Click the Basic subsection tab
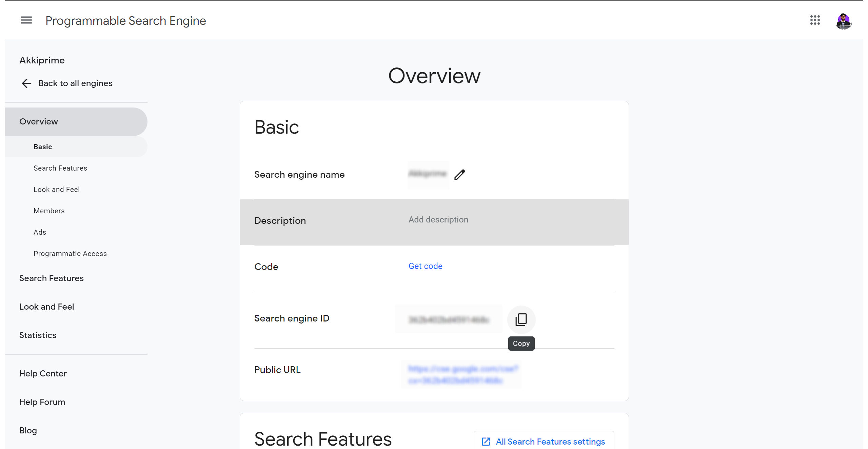The image size is (868, 449). pos(43,147)
